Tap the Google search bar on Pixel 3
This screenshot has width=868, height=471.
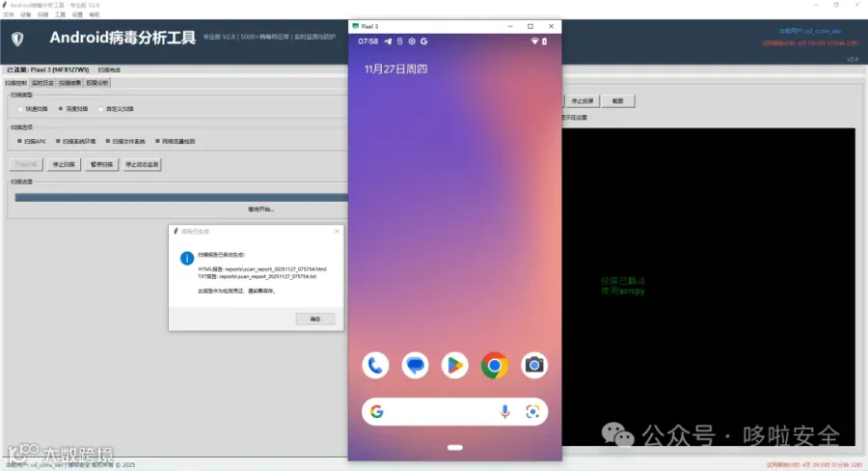[454, 412]
